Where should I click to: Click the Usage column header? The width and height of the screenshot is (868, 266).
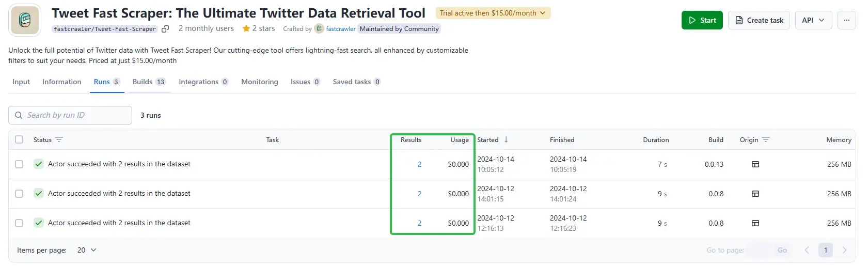460,139
